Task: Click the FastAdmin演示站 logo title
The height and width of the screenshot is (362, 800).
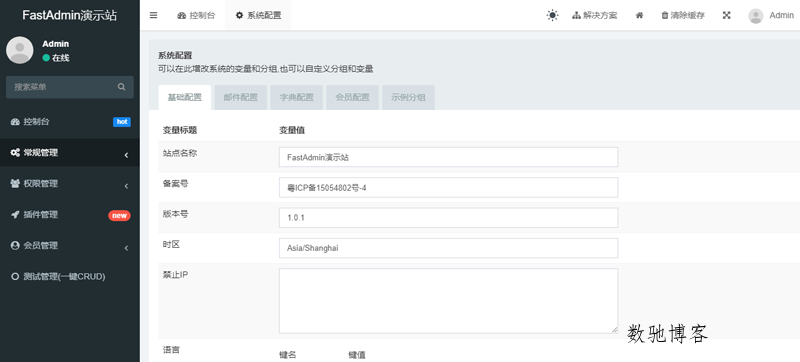Action: point(70,15)
